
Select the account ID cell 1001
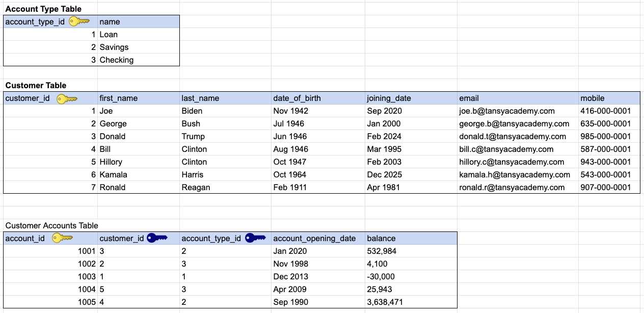pos(50,251)
